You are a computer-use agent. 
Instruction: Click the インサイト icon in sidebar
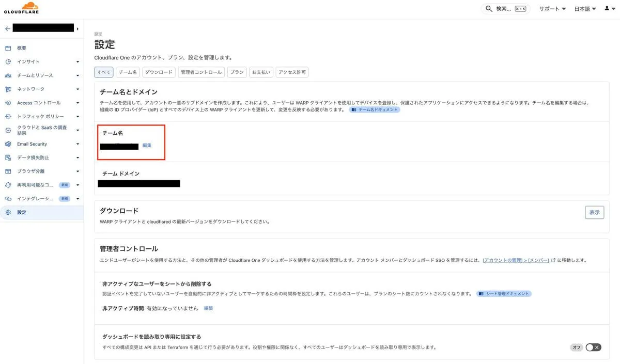pos(8,61)
